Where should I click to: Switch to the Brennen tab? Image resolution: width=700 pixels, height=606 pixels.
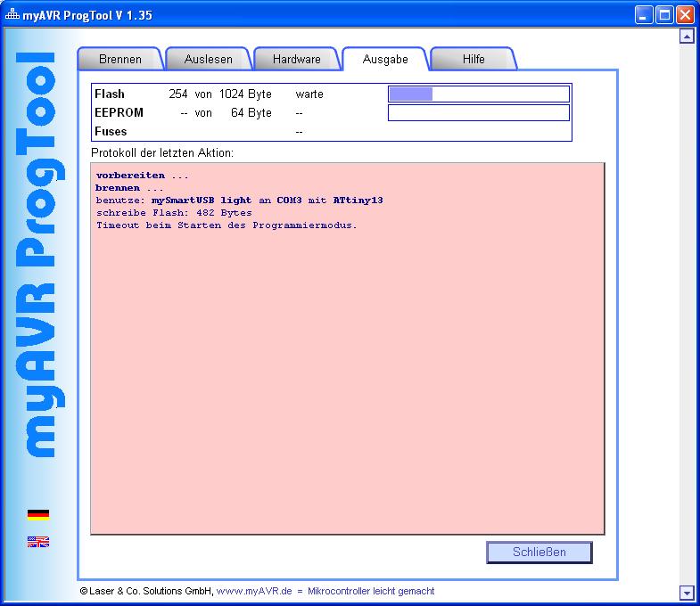pyautogui.click(x=119, y=59)
